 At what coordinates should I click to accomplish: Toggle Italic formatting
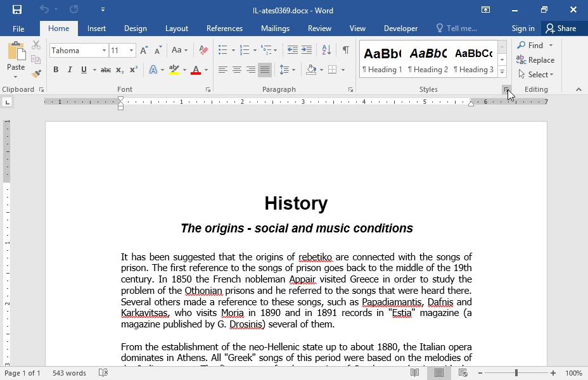point(69,70)
